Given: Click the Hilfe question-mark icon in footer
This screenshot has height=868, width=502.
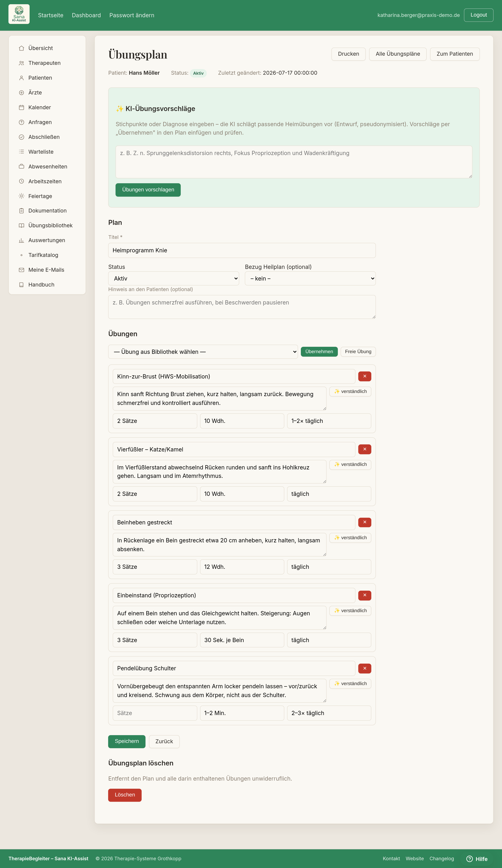Looking at the screenshot, I should pyautogui.click(x=469, y=859).
